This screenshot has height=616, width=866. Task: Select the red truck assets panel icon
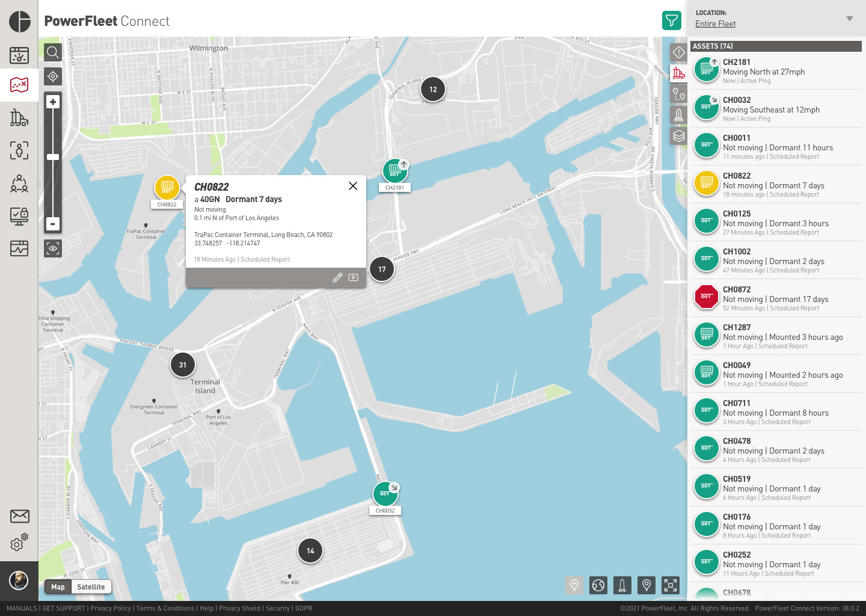[x=678, y=73]
